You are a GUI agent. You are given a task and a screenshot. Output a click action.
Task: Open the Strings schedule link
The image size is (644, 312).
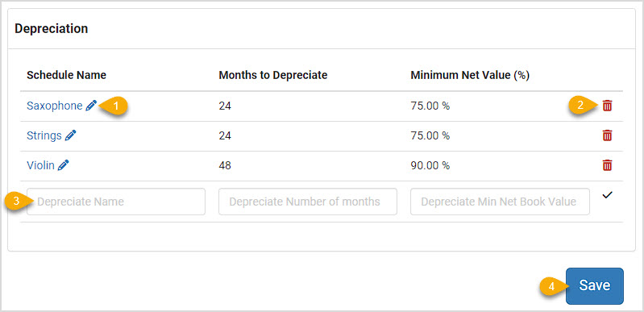[44, 135]
